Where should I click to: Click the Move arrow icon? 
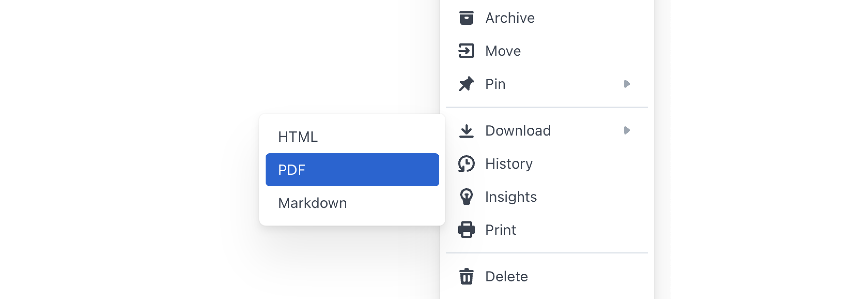(x=467, y=51)
